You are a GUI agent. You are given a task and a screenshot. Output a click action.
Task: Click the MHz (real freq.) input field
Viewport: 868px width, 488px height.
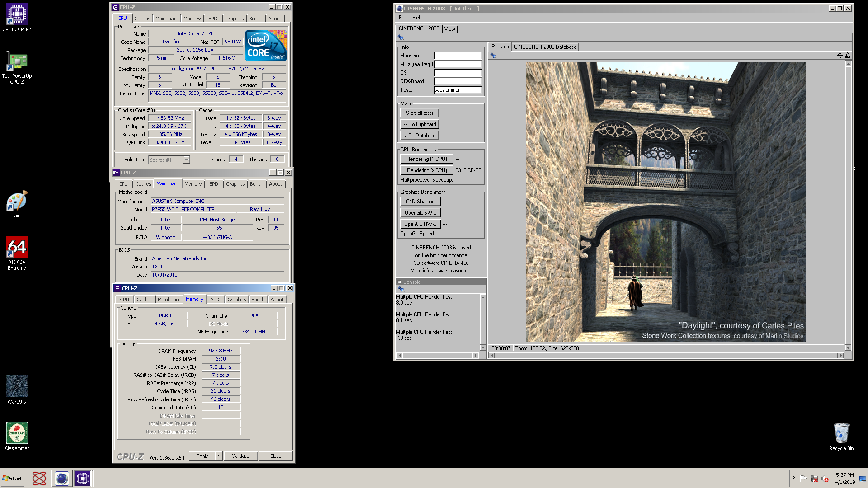click(458, 64)
